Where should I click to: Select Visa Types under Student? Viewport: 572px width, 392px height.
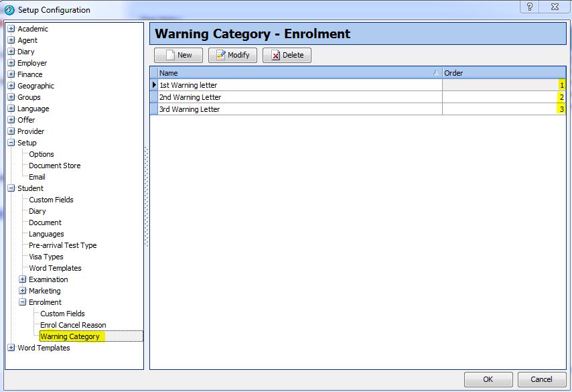click(x=46, y=257)
